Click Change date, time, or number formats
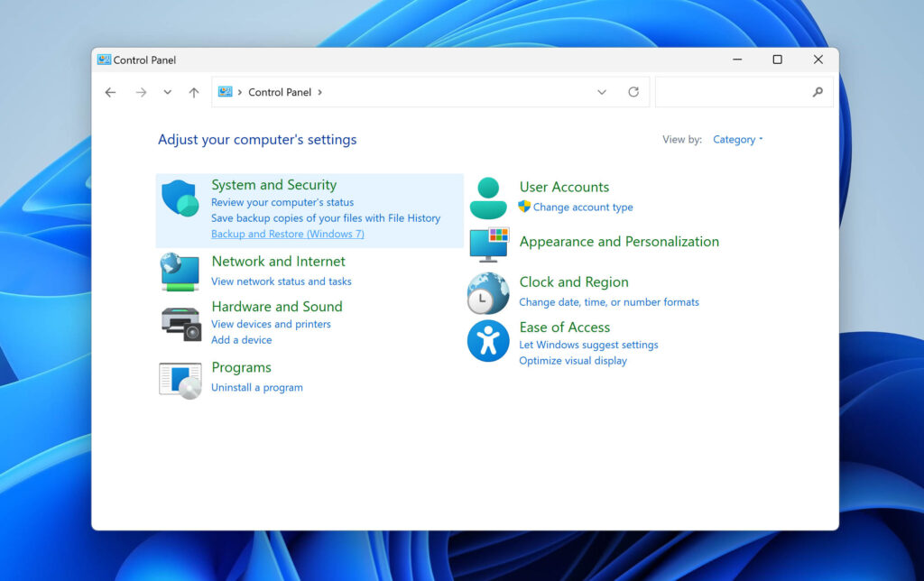Viewport: 924px width, 581px height. 609,302
